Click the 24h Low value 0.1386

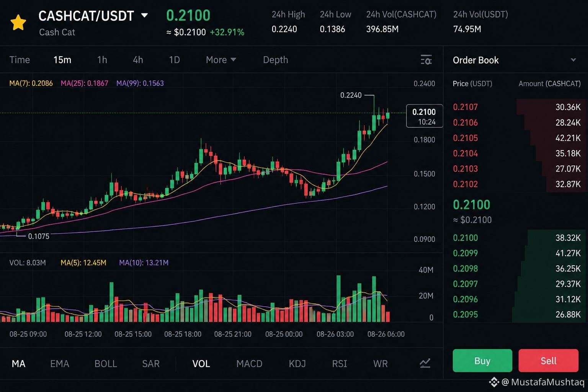[x=332, y=29]
